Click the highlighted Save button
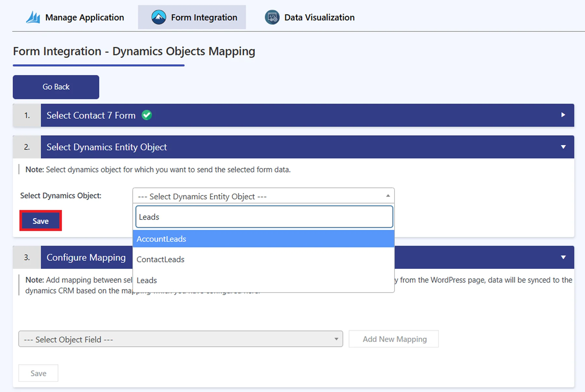Viewport: 585px width, 392px height. [40, 221]
